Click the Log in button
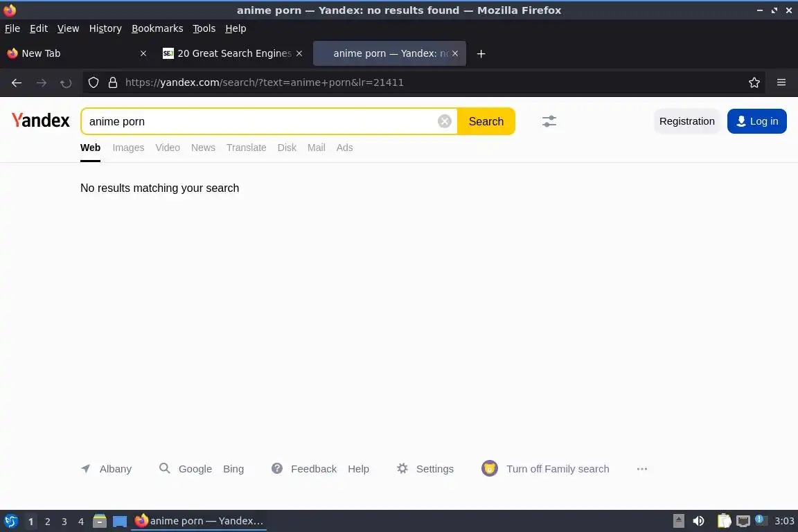This screenshot has height=532, width=798. point(756,121)
